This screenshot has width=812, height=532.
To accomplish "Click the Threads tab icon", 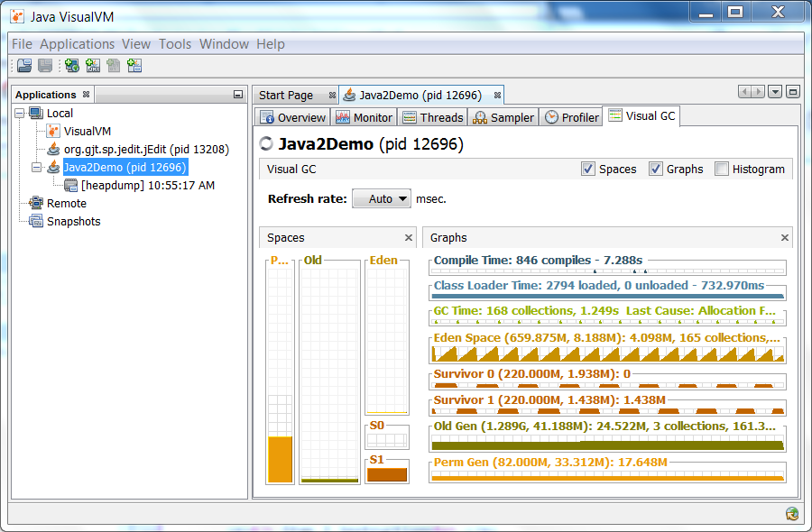I will pyautogui.click(x=410, y=116).
